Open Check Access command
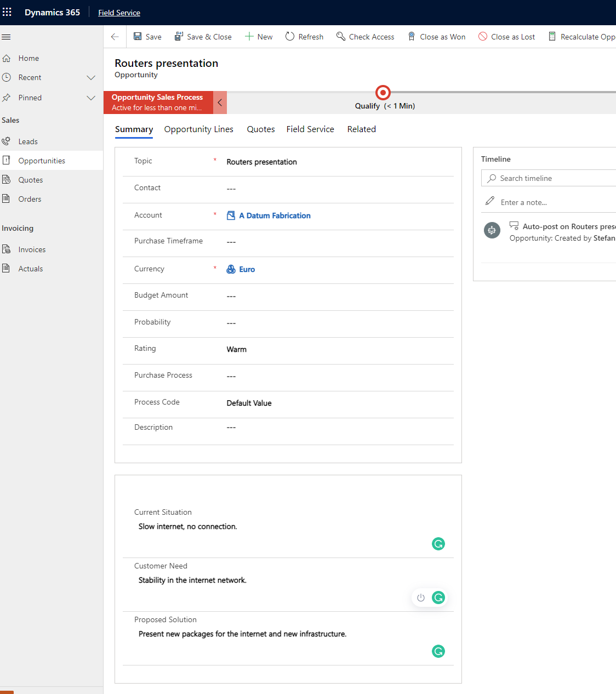Viewport: 616px width, 694px height. [365, 37]
